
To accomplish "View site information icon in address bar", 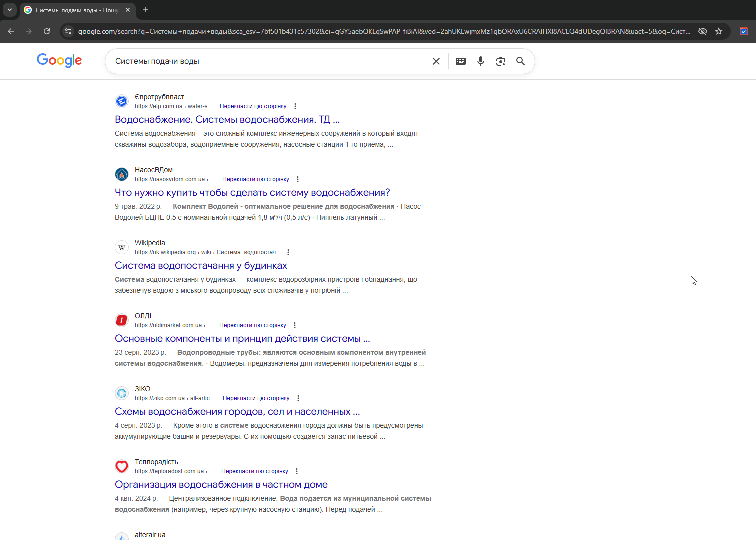I will 68,31.
